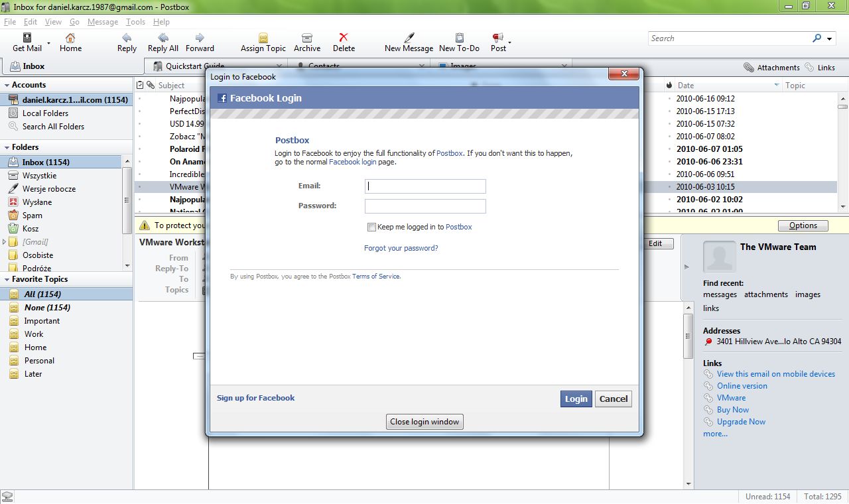849x504 pixels.
Task: Open the Post dropdown arrow
Action: (x=509, y=42)
